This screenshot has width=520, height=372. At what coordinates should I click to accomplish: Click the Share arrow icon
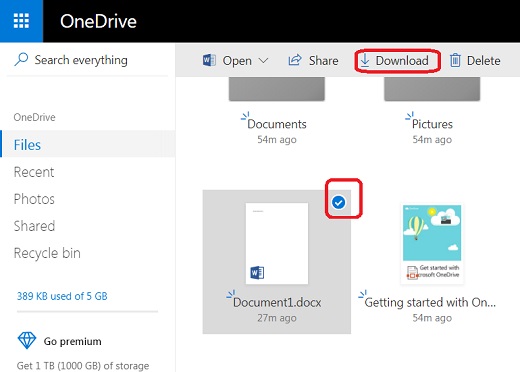(295, 60)
